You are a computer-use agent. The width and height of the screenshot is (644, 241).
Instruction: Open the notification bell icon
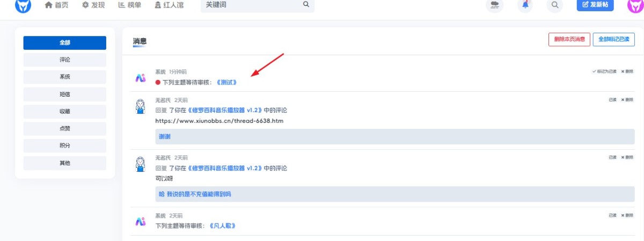pos(525,5)
